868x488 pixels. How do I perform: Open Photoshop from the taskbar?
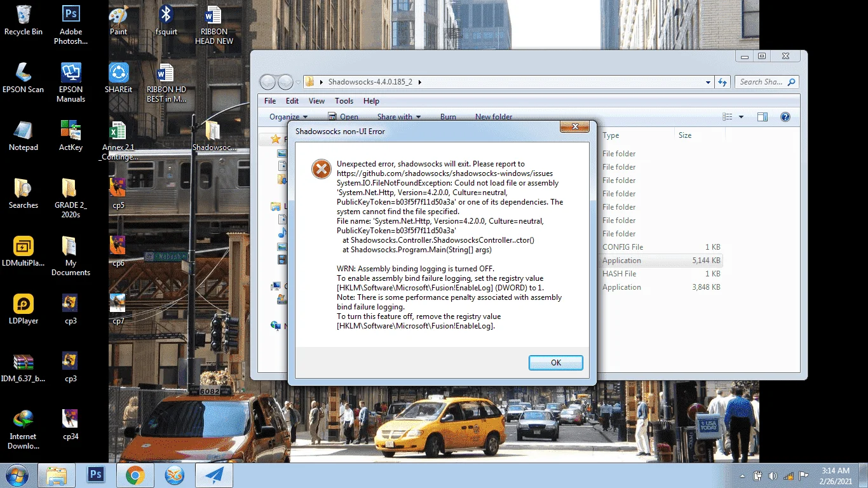pyautogui.click(x=96, y=475)
